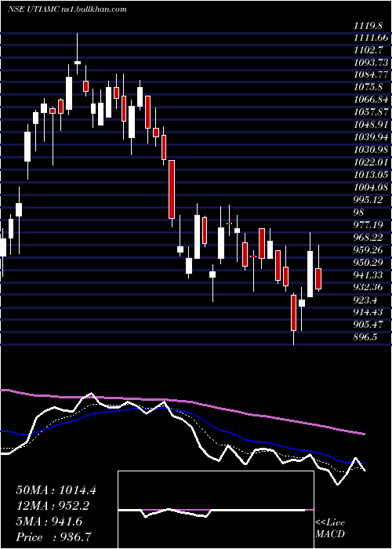Select the 1004.08 price axis label
392x549 pixels.
coord(371,187)
